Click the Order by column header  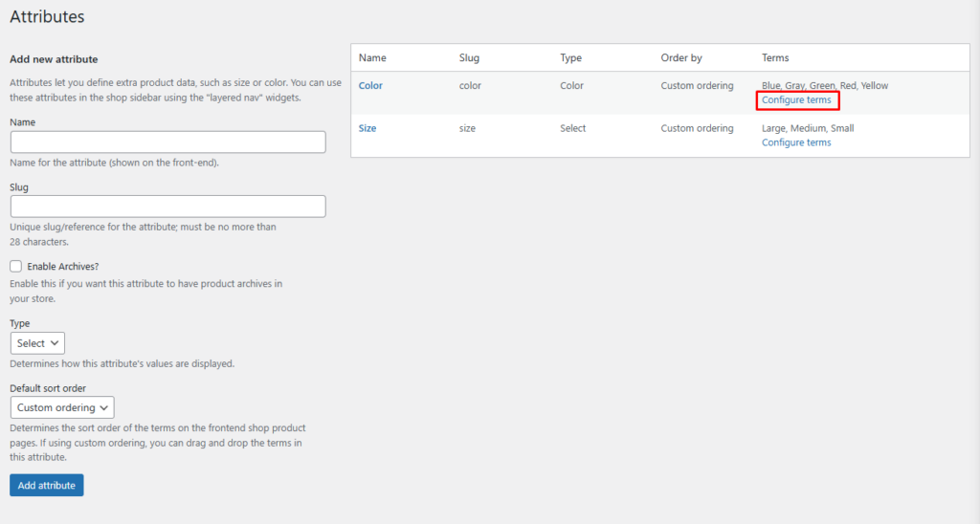(681, 57)
